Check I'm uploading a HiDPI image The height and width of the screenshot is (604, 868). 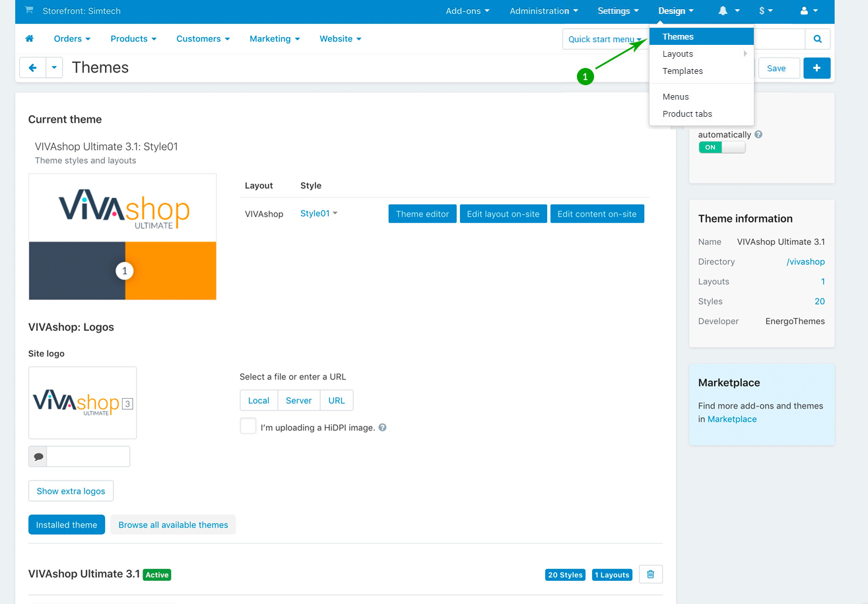pyautogui.click(x=248, y=426)
